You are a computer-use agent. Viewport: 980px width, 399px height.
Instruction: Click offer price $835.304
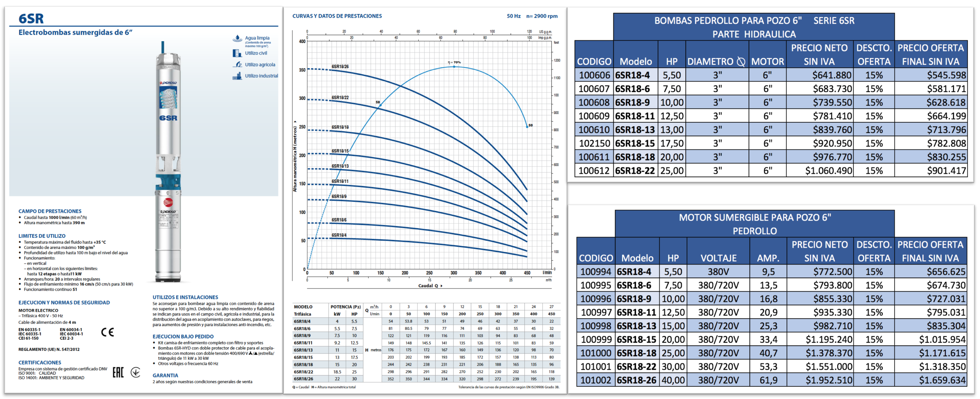946,326
